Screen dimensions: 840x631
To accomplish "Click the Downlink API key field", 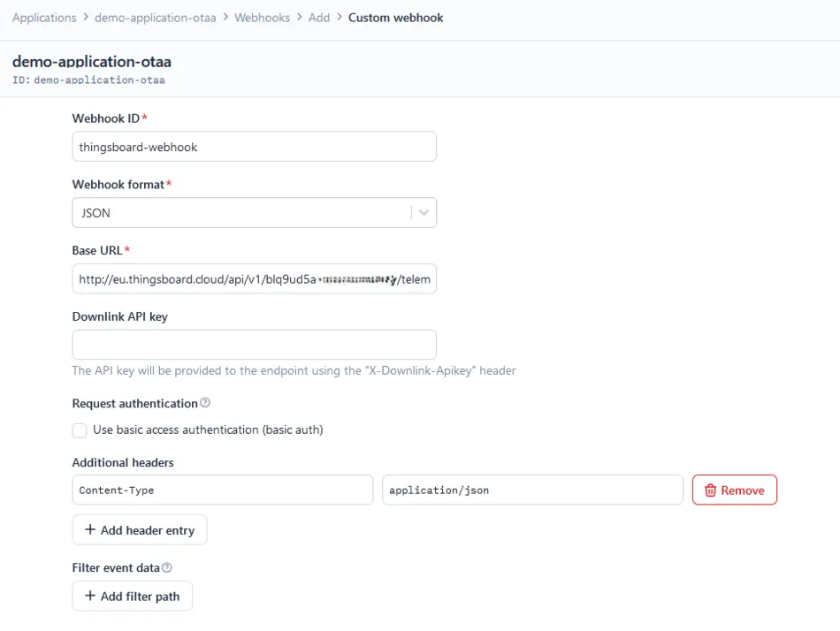I will (254, 345).
